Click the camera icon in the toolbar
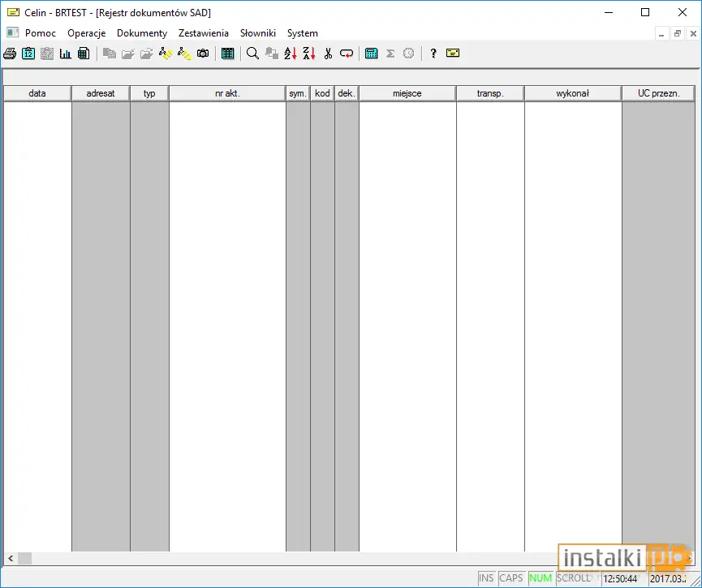The width and height of the screenshot is (702, 588). (203, 54)
